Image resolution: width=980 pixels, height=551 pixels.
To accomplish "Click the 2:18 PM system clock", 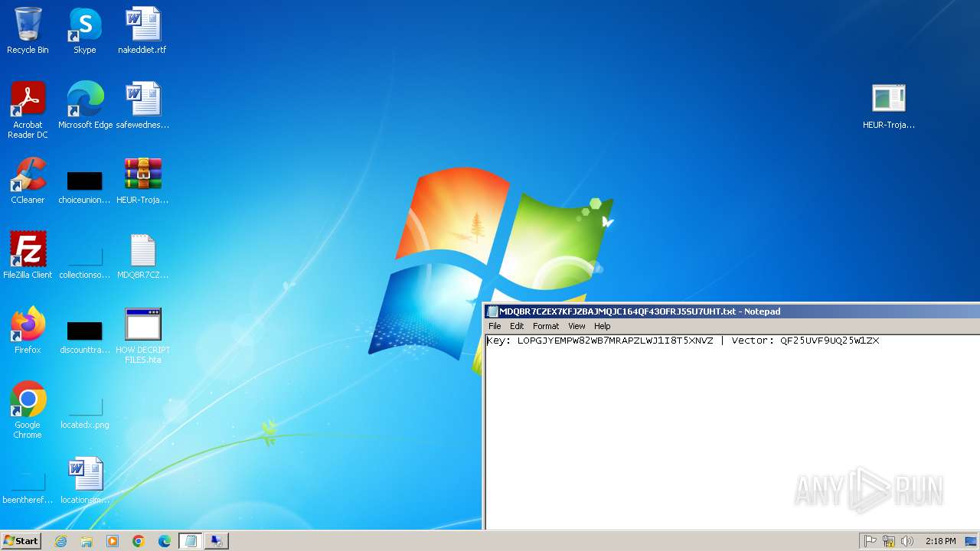I will [940, 541].
